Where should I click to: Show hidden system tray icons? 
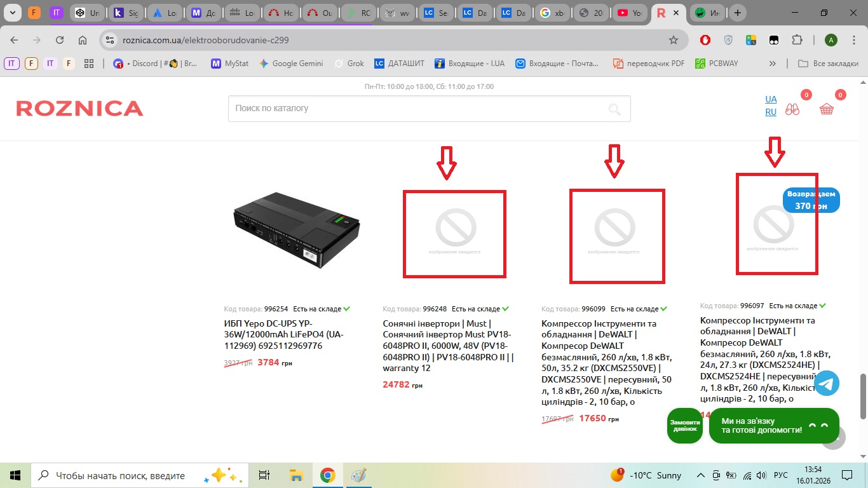click(700, 475)
